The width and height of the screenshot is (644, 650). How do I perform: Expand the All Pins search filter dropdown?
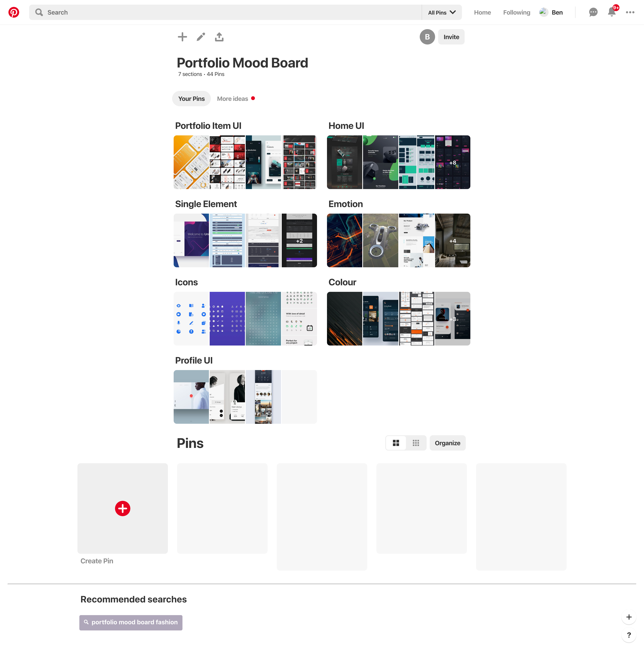(x=442, y=12)
